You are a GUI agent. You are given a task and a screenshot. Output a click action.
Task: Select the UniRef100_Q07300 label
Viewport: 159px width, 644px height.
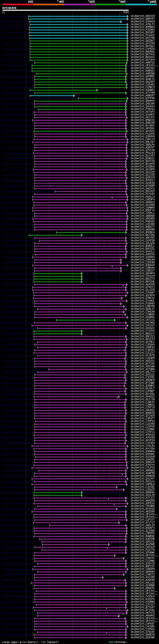click(143, 60)
